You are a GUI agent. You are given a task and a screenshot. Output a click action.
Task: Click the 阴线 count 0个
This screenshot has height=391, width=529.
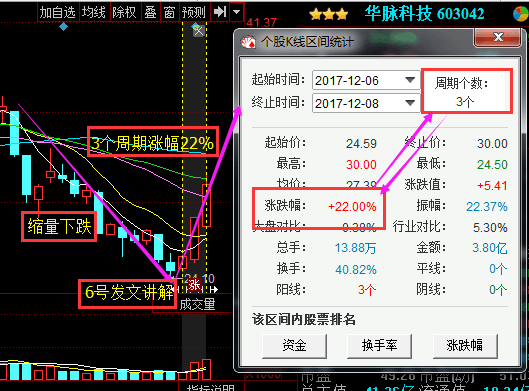pos(498,290)
